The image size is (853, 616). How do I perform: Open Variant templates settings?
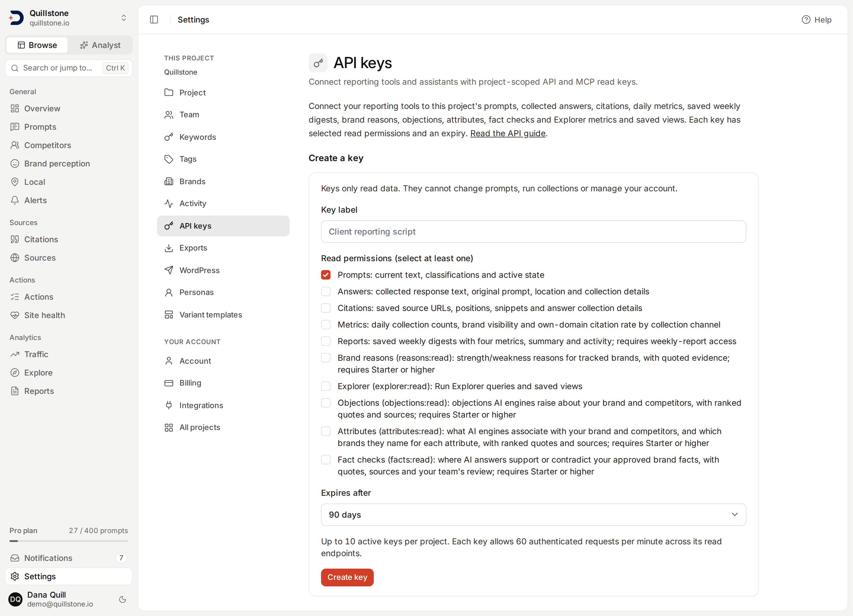[x=223, y=315]
